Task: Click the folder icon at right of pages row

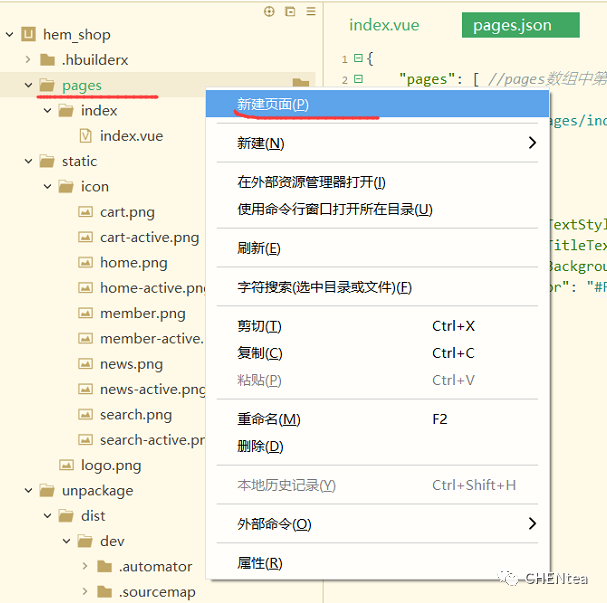Action: pos(300,84)
